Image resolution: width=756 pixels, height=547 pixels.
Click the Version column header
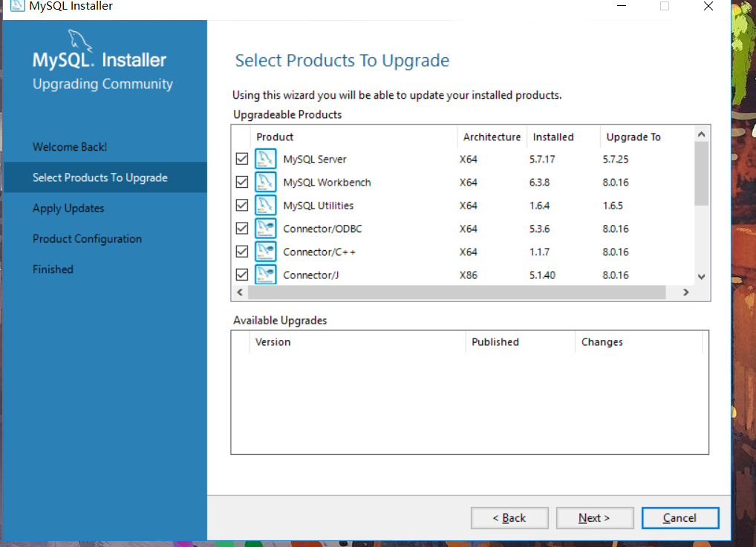(356, 341)
